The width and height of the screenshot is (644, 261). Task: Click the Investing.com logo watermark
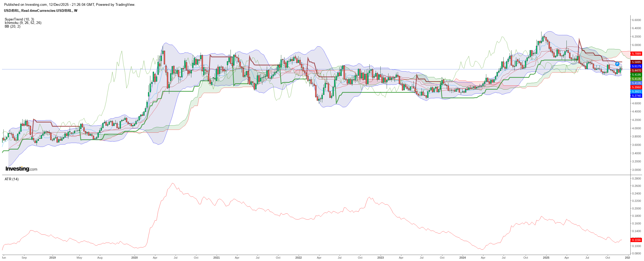tap(21, 169)
